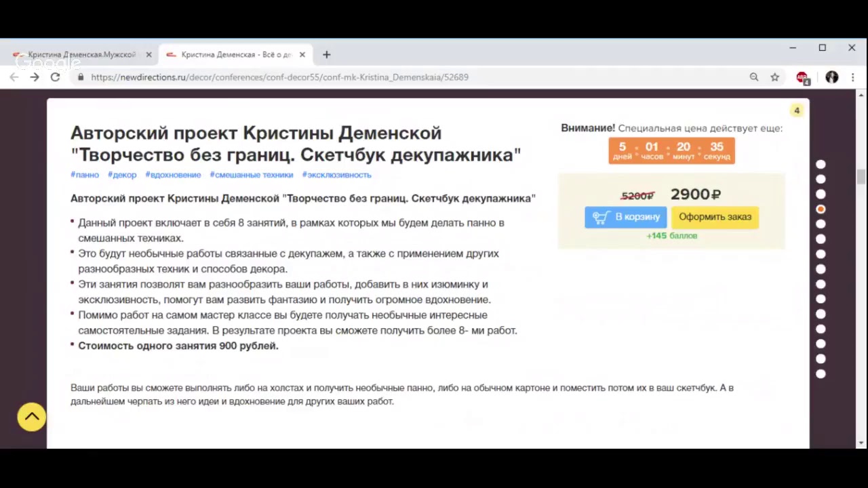
Task: Open the zoom magnifier icon in address bar
Action: tap(754, 77)
